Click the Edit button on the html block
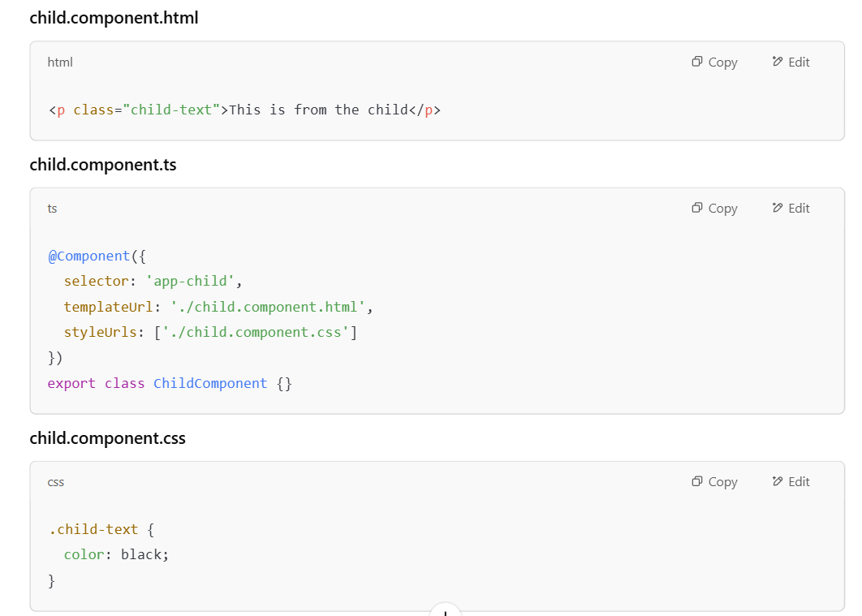This screenshot has width=862, height=616. point(790,62)
